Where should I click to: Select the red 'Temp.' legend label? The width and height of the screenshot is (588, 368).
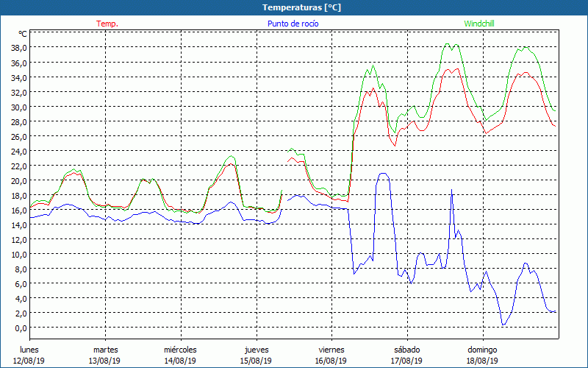[107, 24]
